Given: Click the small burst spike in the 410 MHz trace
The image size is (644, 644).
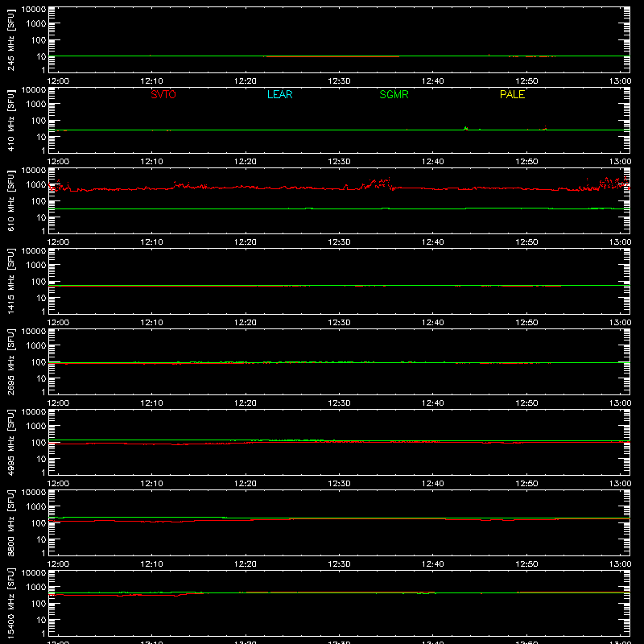Looking at the screenshot, I should point(466,128).
